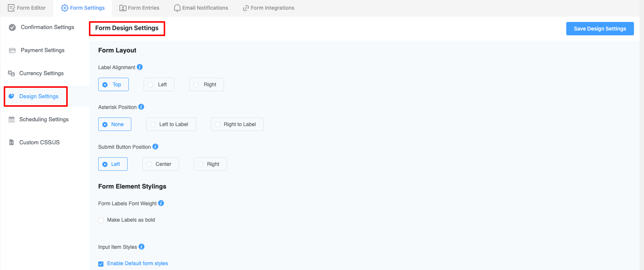Set submit button position to Right
644x270 pixels.
coord(210,164)
